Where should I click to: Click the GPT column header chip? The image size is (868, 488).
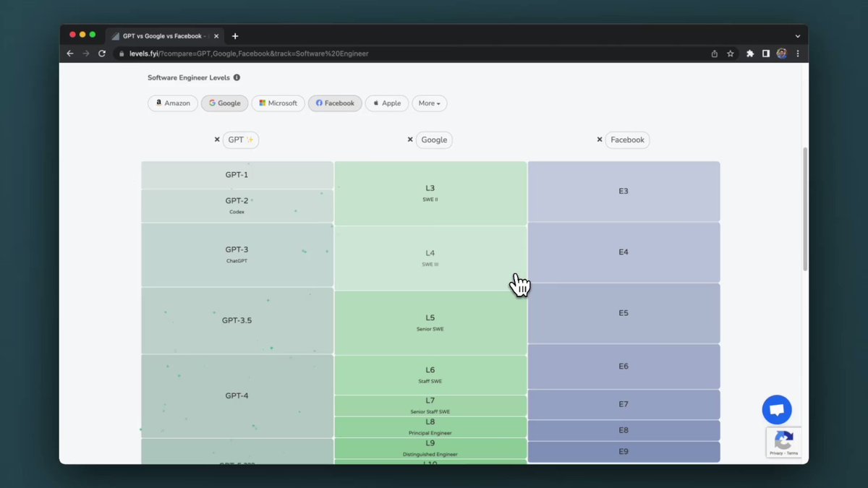[241, 140]
